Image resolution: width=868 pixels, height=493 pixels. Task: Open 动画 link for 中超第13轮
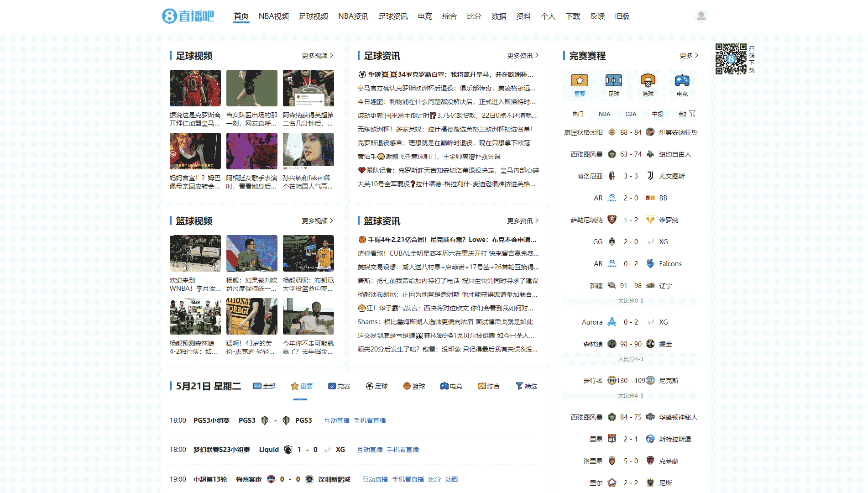coord(451,479)
